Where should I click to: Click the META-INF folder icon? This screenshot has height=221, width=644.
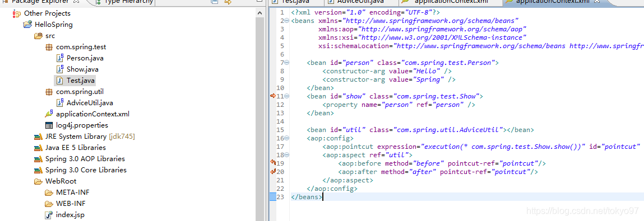click(x=49, y=192)
